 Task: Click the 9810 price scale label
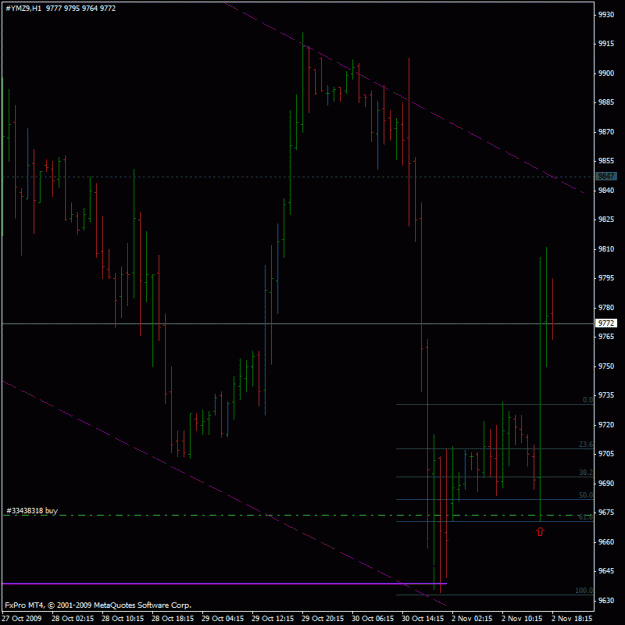point(606,249)
